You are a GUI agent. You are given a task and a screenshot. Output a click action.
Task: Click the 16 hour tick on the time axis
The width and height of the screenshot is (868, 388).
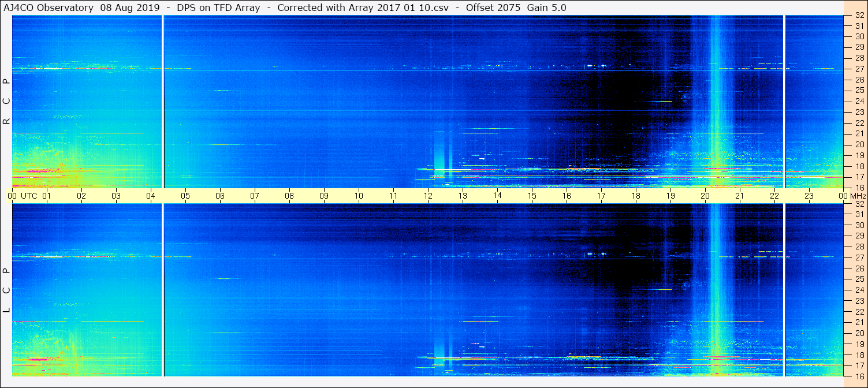click(567, 196)
